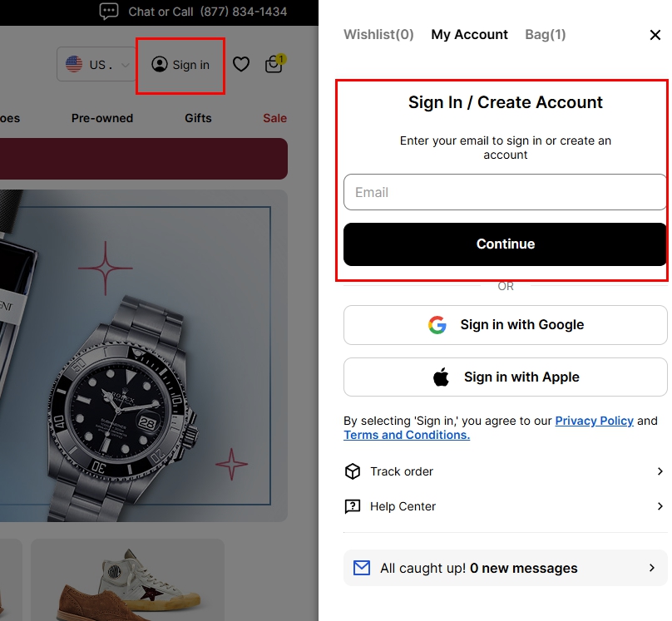Screen dimensions: 672x621
Task: Open the wishlist heart icon
Action: 241,64
